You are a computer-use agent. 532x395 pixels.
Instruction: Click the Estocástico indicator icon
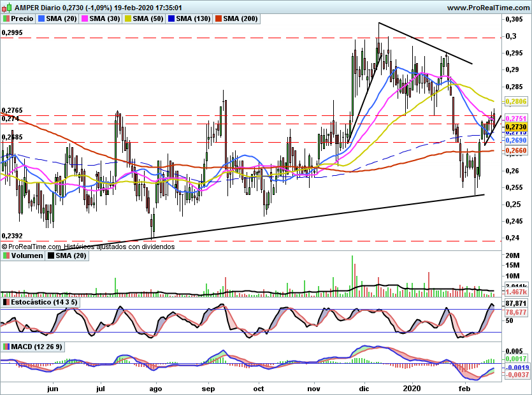coord(6,302)
